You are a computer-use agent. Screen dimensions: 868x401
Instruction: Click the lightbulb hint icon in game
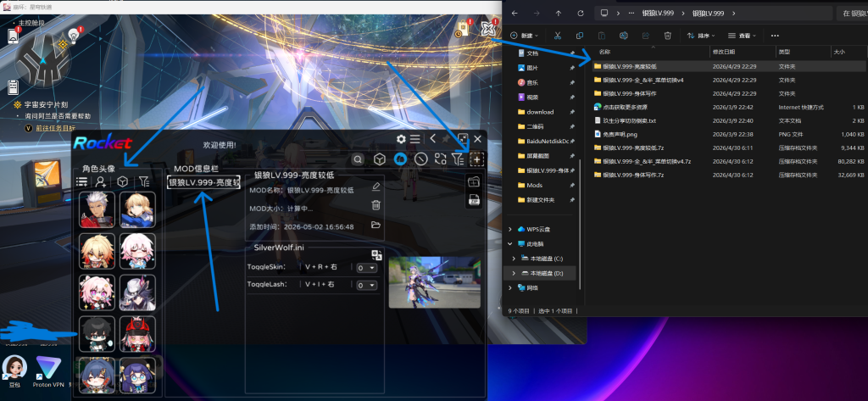click(x=74, y=36)
